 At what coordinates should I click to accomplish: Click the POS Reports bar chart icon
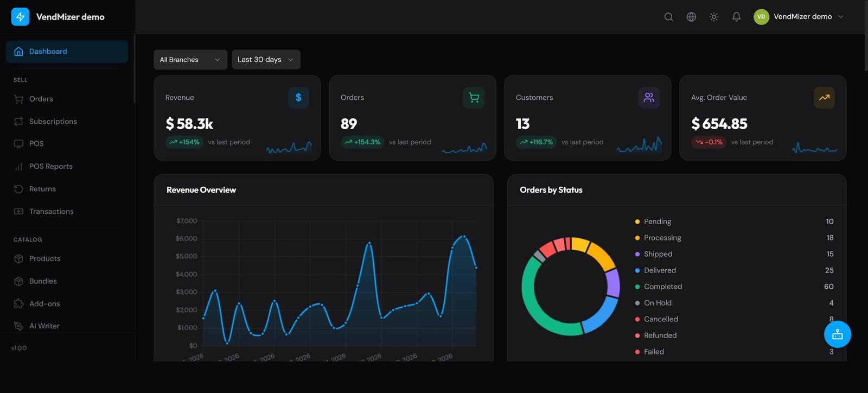18,167
